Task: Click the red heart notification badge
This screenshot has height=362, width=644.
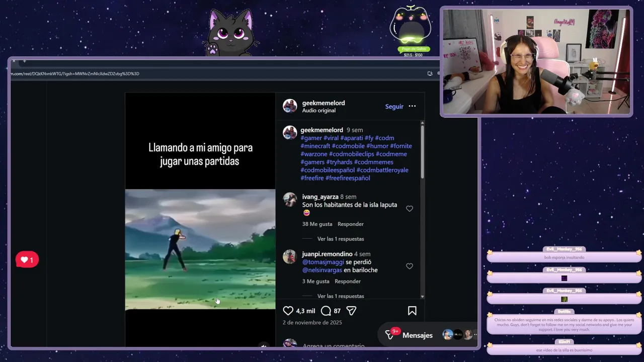Action: pos(27,260)
